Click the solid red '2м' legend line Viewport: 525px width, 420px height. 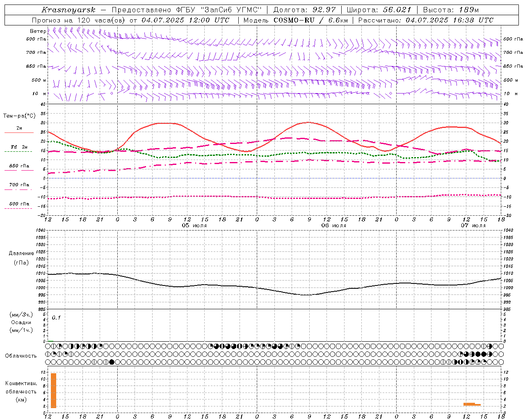click(19, 133)
